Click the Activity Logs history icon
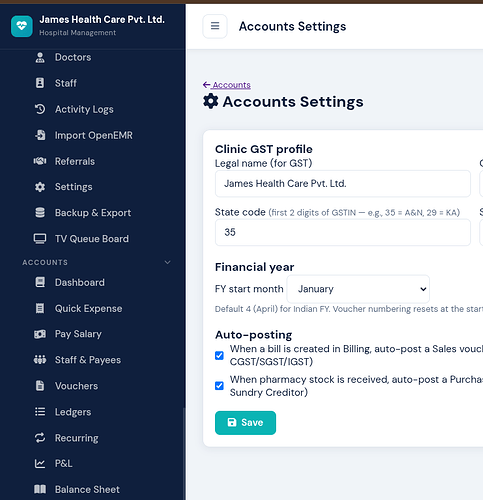 (40, 109)
